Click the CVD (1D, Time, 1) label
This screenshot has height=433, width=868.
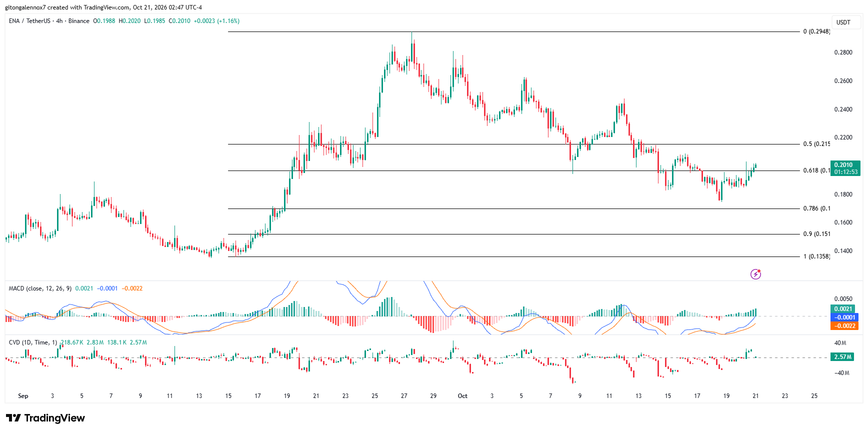click(x=33, y=342)
